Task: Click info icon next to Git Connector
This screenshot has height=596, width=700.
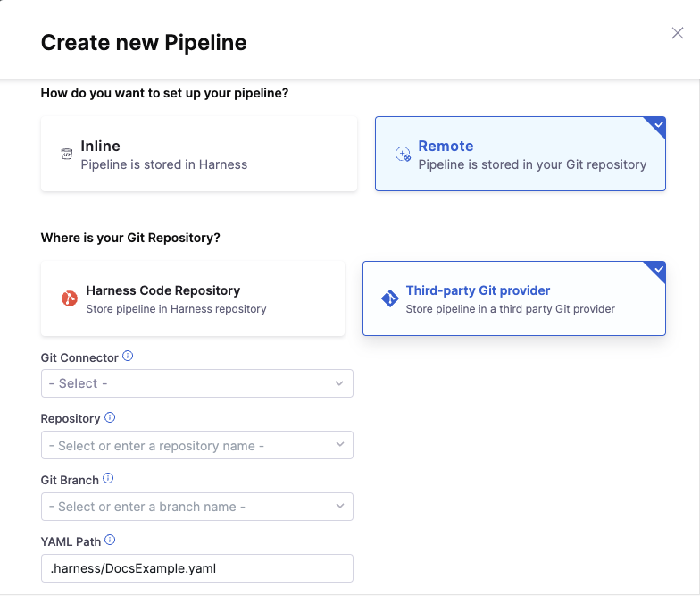Action: pos(128,357)
